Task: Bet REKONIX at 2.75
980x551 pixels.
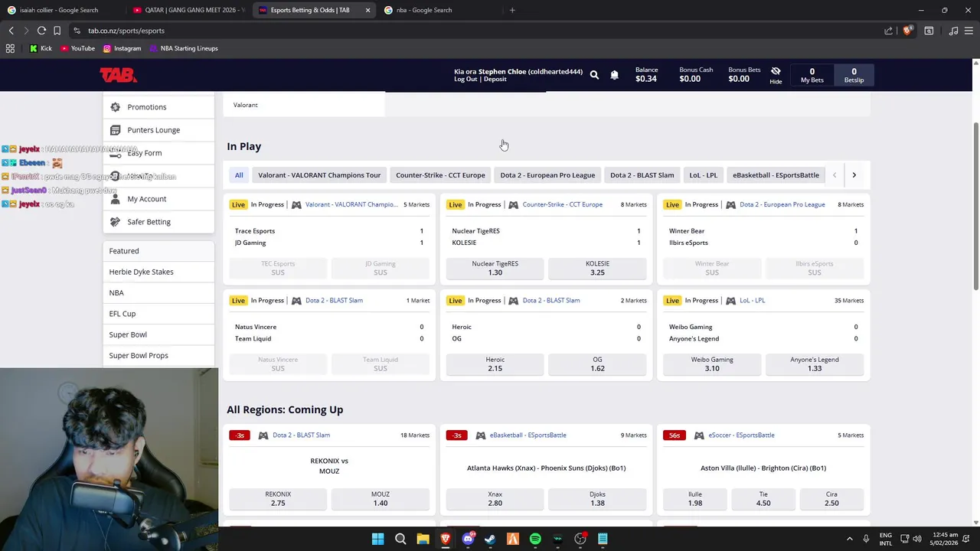Action: pyautogui.click(x=278, y=498)
